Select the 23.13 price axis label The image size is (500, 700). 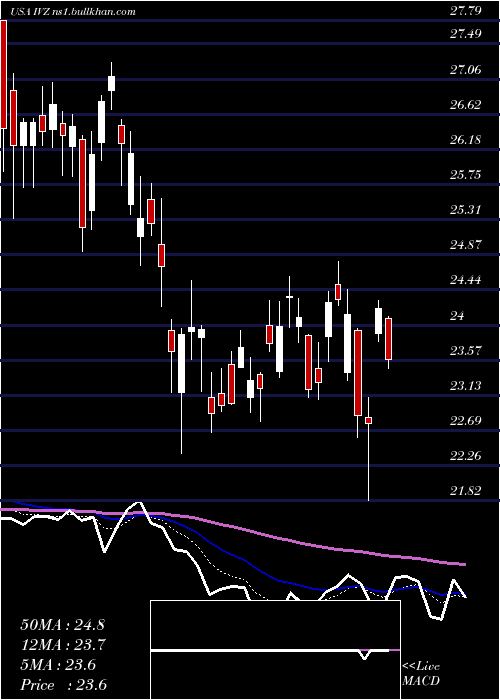[x=466, y=385]
